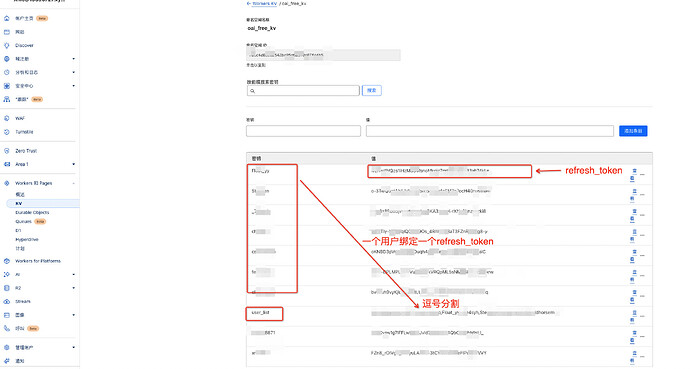Click the WAF sidebar label
This screenshot has height=369, width=690.
point(20,118)
